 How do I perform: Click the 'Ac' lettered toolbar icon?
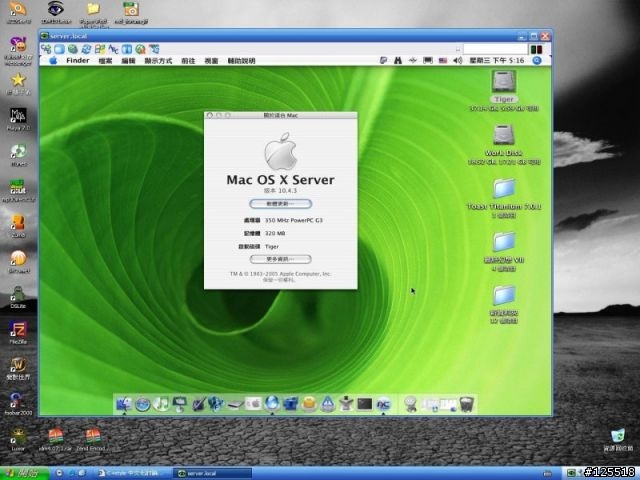(x=113, y=49)
